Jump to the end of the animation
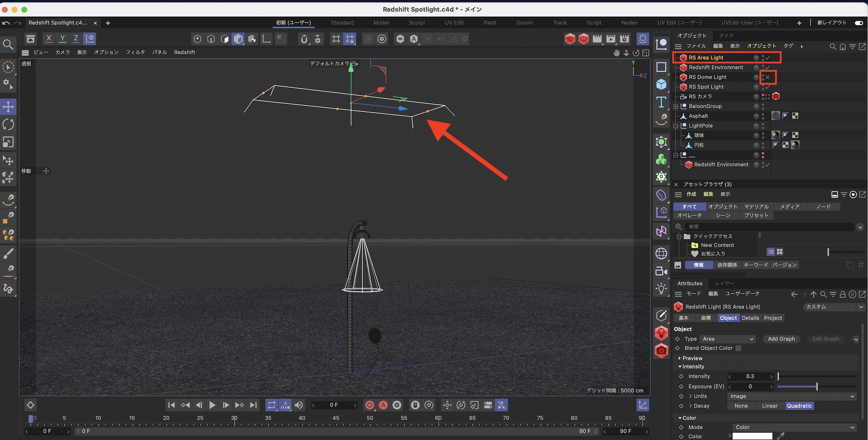This screenshot has height=440, width=868. point(253,405)
